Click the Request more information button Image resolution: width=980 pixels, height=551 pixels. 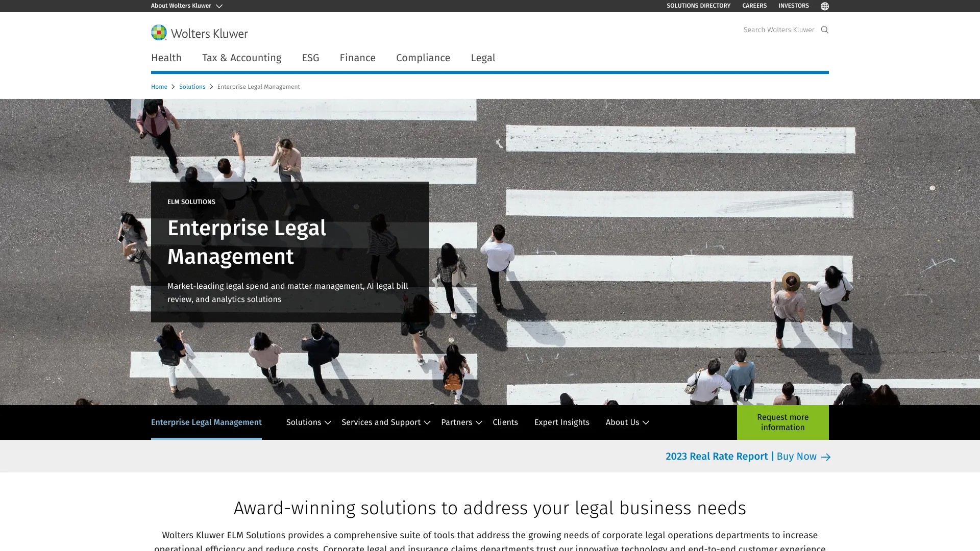[x=782, y=422]
